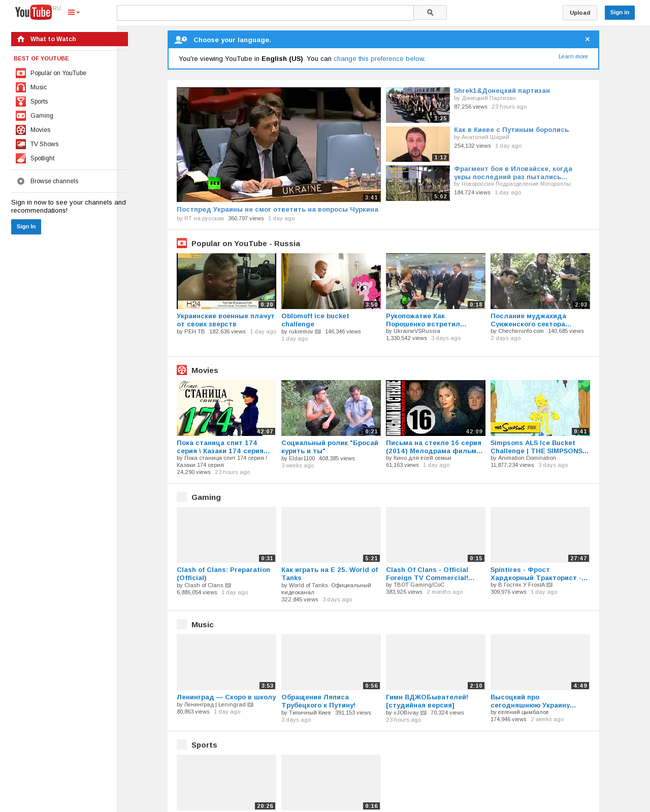
Task: Open 'Как в Киеве с Путиным боролись' title
Action: (511, 130)
